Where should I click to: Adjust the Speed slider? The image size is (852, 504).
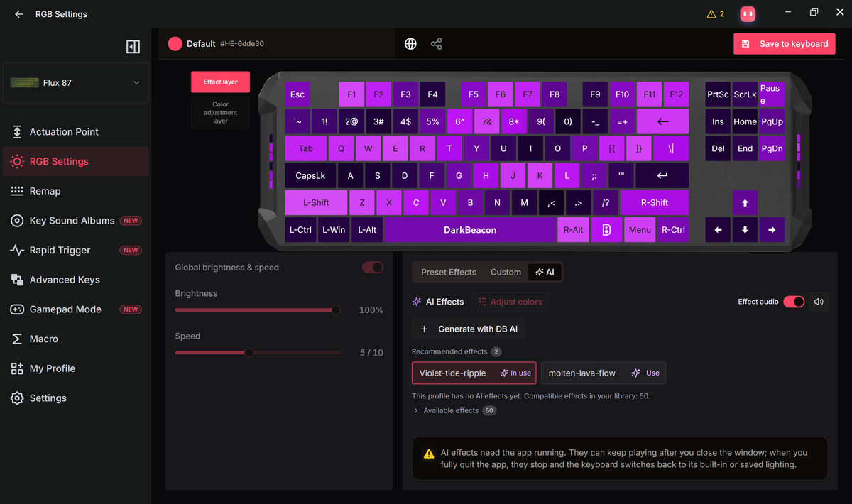pyautogui.click(x=258, y=352)
